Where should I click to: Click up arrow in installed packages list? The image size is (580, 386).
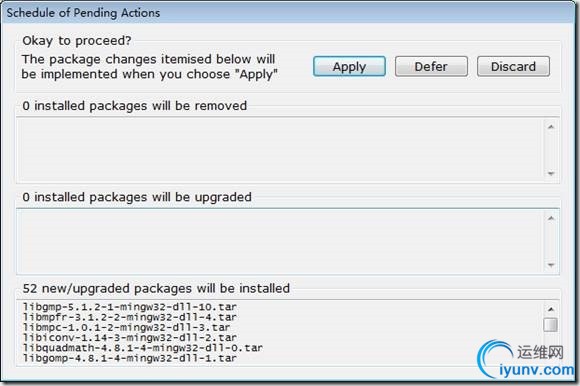551,309
